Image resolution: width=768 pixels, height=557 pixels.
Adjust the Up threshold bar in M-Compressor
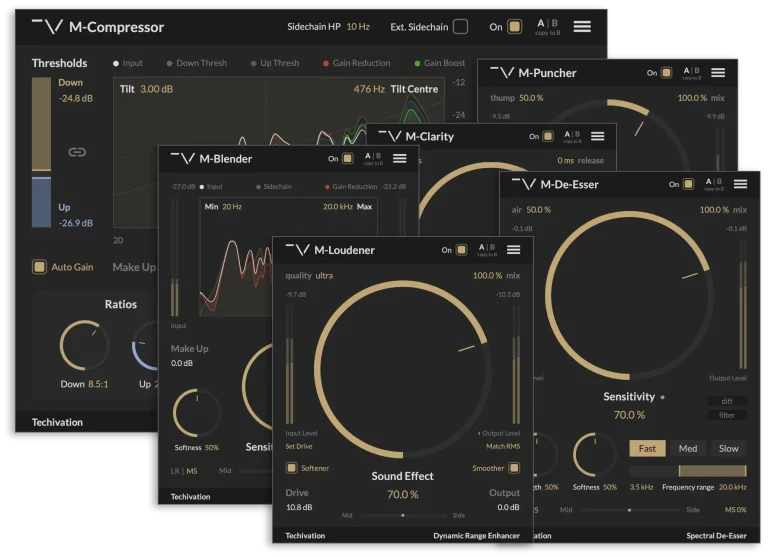click(x=41, y=202)
